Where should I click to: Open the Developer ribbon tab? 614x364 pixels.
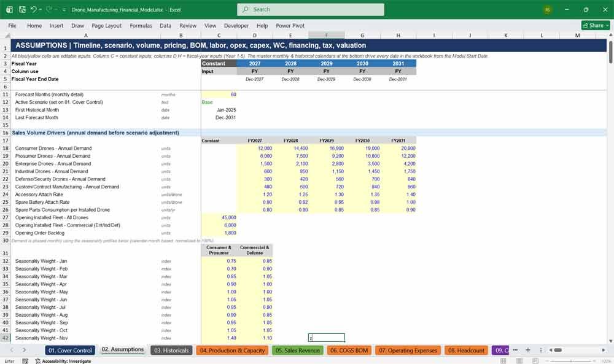click(236, 25)
